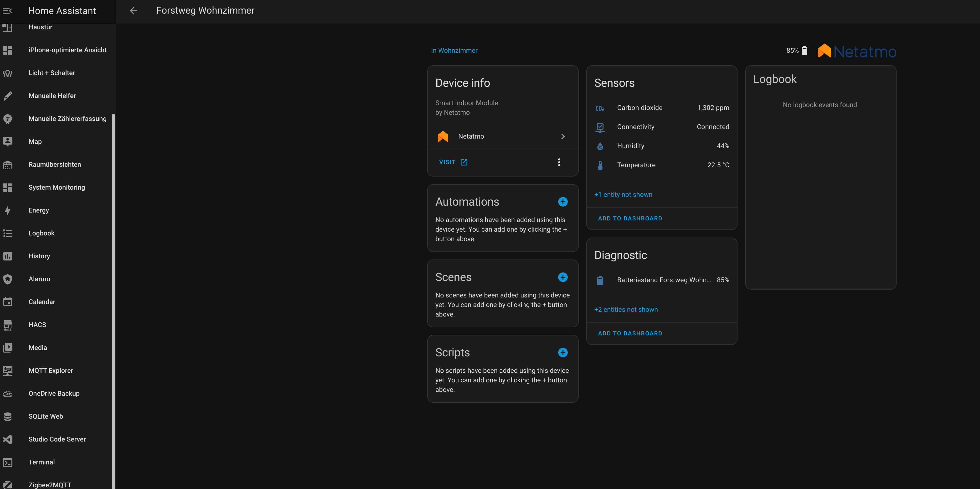Click the OneDrive Backup cloud icon
980x489 pixels.
pyautogui.click(x=8, y=394)
